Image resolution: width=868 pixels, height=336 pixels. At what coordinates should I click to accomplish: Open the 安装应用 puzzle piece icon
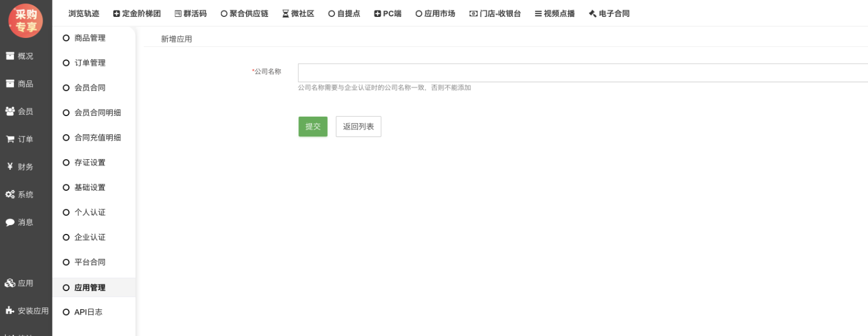(x=10, y=311)
